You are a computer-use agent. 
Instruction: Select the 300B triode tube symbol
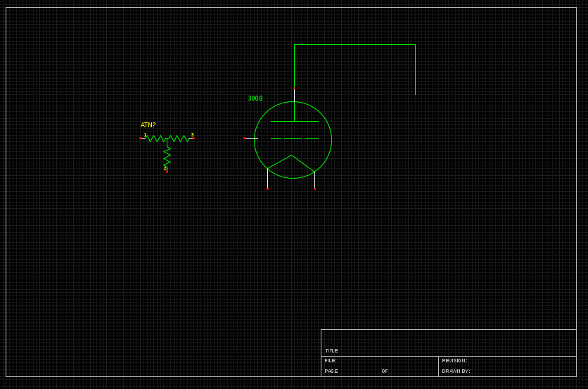click(293, 140)
